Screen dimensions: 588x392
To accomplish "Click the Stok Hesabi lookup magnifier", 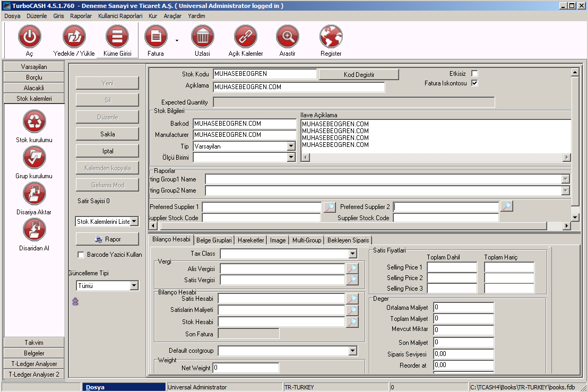I will [352, 322].
